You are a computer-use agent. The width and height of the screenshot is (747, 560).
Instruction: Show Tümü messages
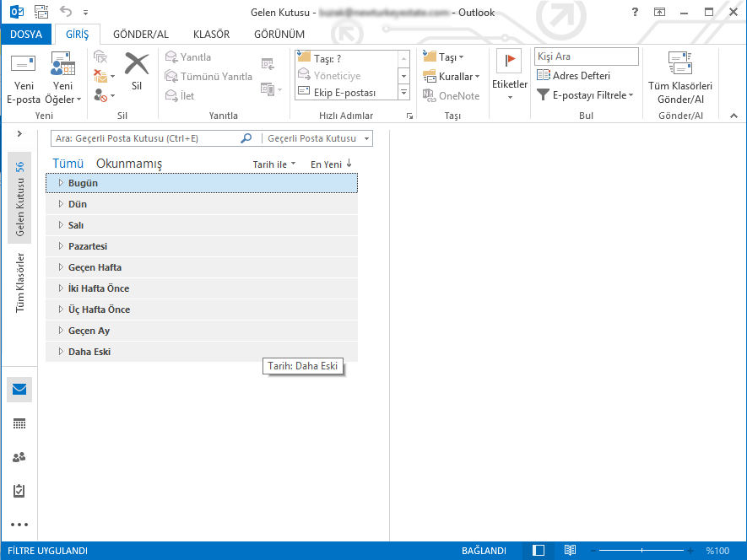coord(68,164)
